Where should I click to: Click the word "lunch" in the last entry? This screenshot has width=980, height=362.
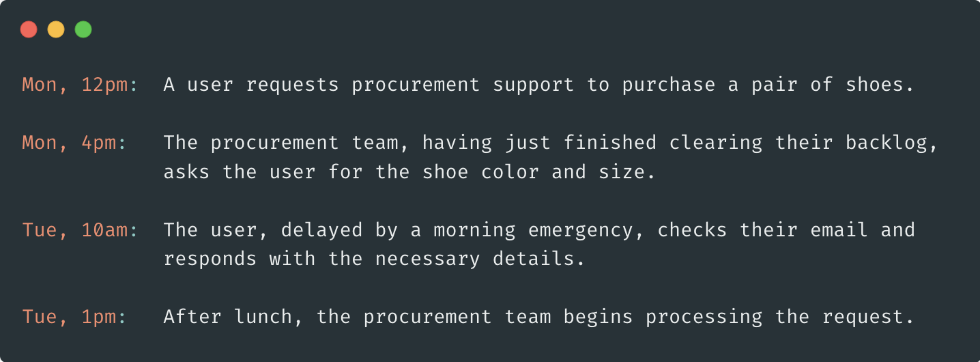click(262, 317)
